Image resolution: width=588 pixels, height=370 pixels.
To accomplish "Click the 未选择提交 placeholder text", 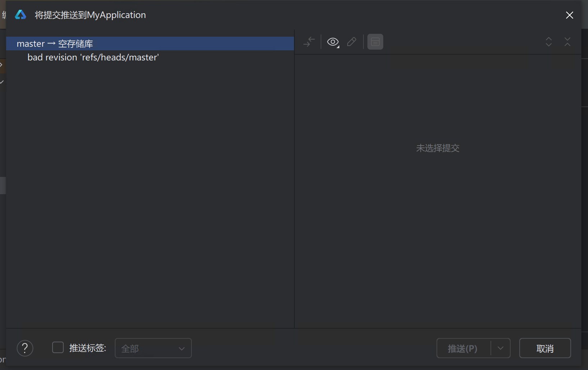I will tap(438, 148).
